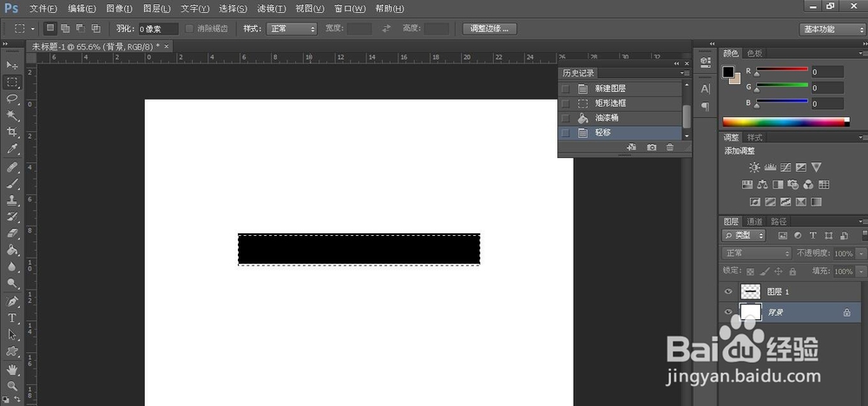Image resolution: width=868 pixels, height=406 pixels.
Task: Select the Path Selection tool
Action: [12, 335]
